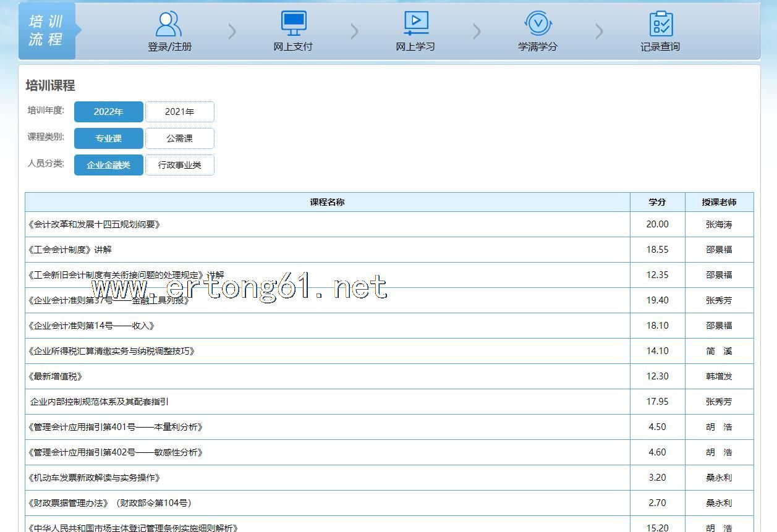Select the 企业金融类 personnel type
Screen dimensions: 777x532
109,165
